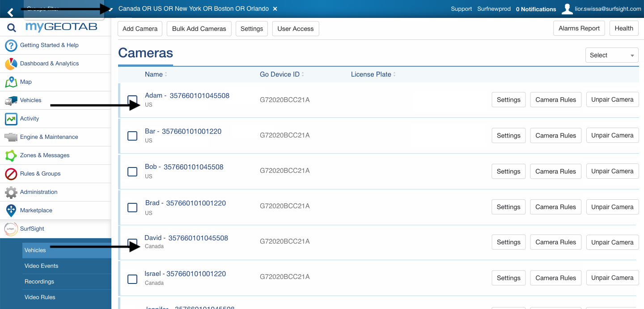Open the Map view icon
The height and width of the screenshot is (309, 644).
(10, 82)
